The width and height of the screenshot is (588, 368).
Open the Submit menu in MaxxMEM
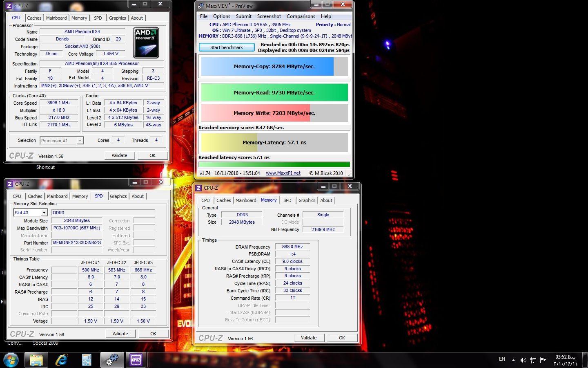click(x=243, y=16)
